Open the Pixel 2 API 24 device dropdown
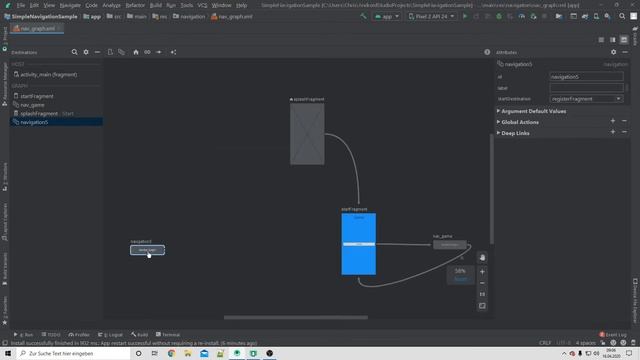Screen dimensions: 640x360 pos(432,16)
